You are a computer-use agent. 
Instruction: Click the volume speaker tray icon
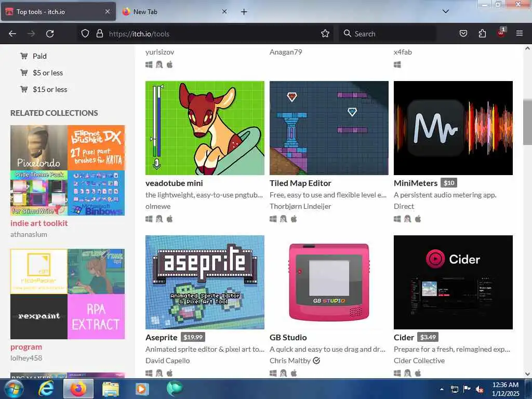(480, 389)
